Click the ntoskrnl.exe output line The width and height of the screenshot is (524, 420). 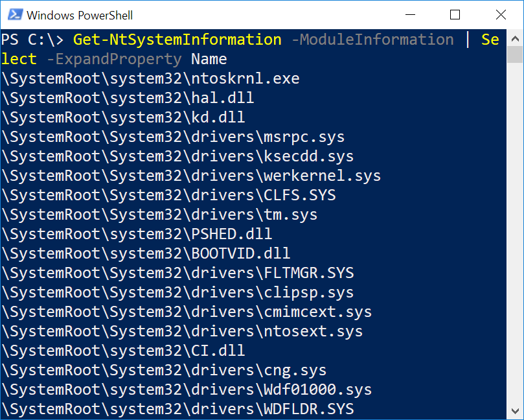coord(150,78)
